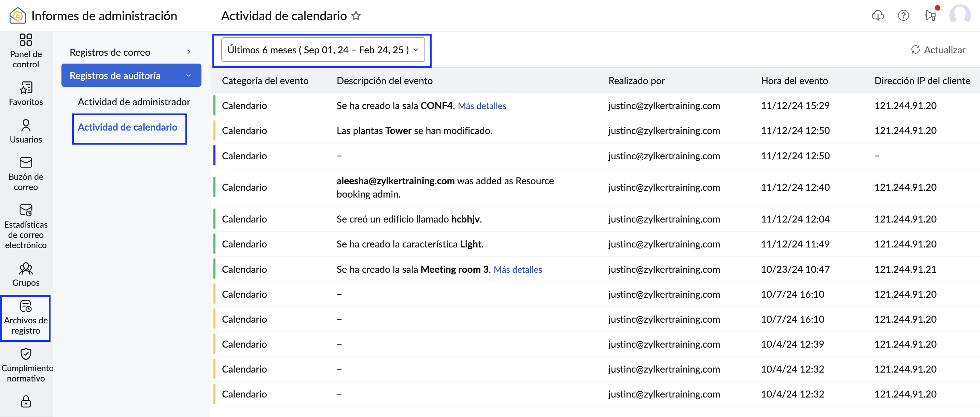Screen dimensions: 980x417
Task: Click the 11/12/24 12:04 event time
Action: (795, 219)
